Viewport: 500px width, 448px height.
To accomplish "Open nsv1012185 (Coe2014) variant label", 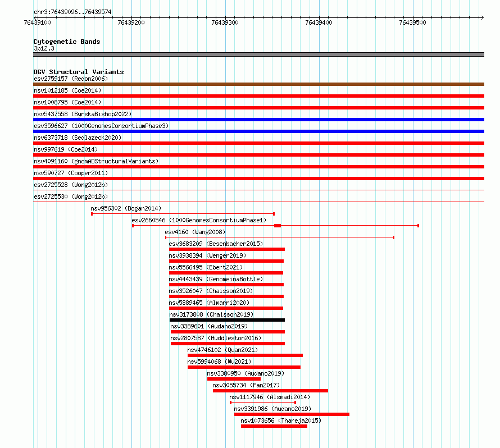I will [x=67, y=90].
